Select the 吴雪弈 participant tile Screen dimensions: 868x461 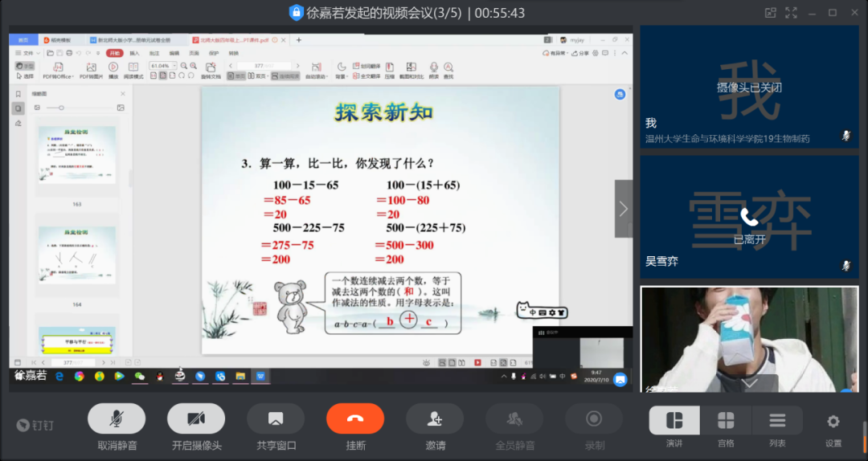click(748, 214)
